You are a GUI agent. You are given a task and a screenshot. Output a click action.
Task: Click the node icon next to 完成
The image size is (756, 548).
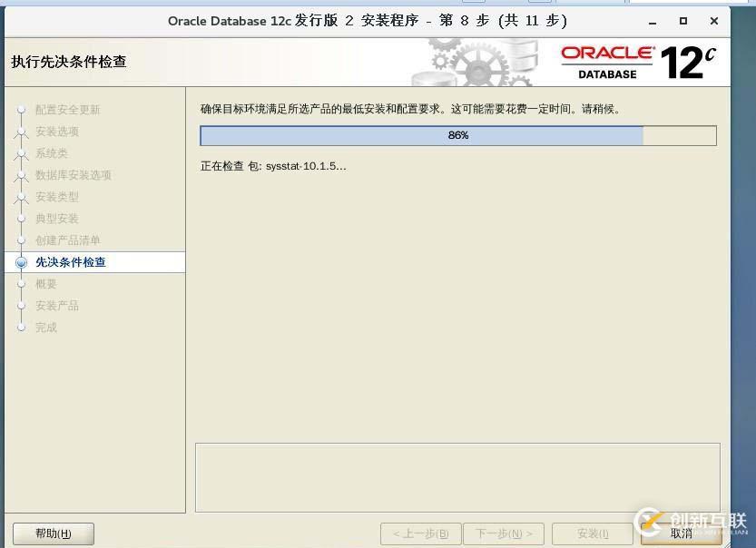click(x=20, y=328)
